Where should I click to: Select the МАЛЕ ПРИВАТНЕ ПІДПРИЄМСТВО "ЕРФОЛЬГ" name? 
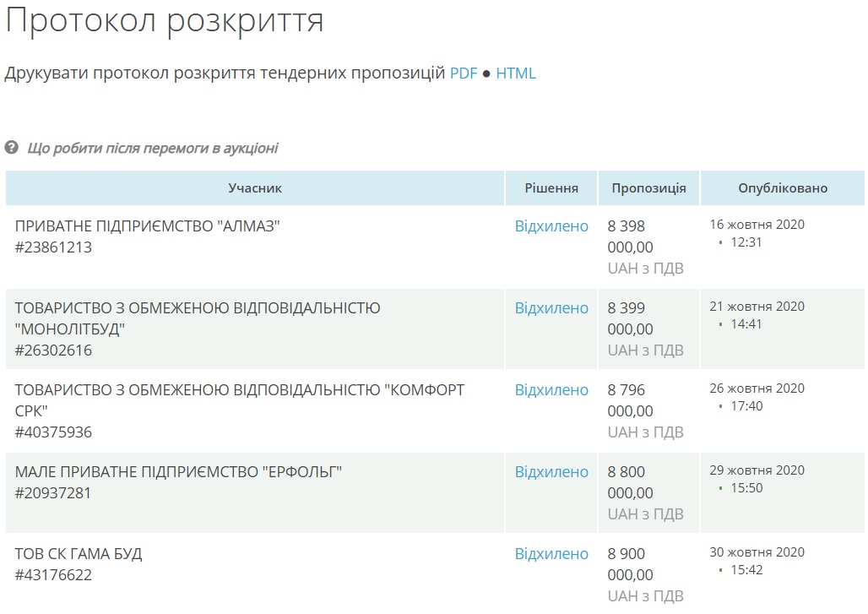[x=178, y=472]
